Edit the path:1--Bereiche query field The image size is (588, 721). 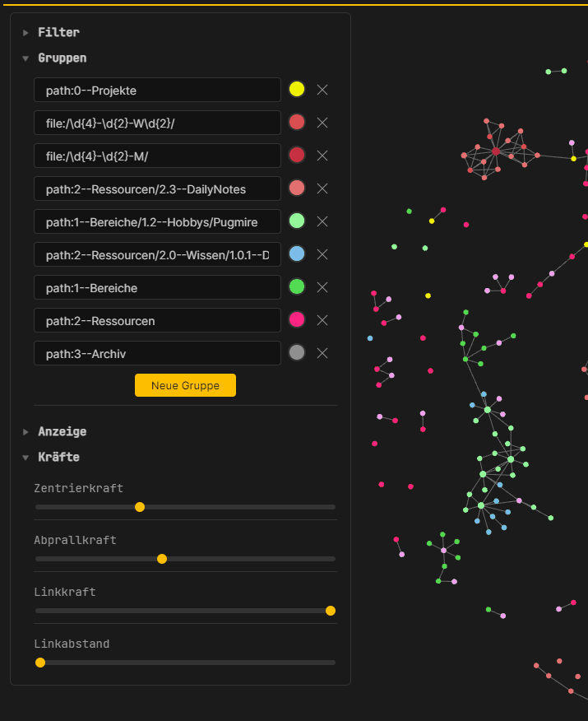pyautogui.click(x=157, y=287)
